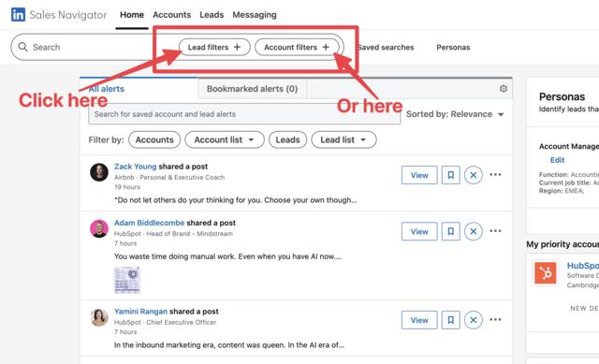The image size is (599, 364).
Task: Expand the Sorted by: Relevance dropdown
Action: pos(455,114)
